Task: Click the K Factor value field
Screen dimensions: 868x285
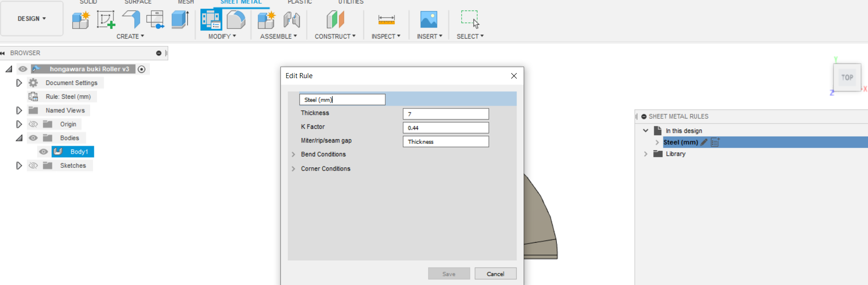Action: tap(446, 128)
